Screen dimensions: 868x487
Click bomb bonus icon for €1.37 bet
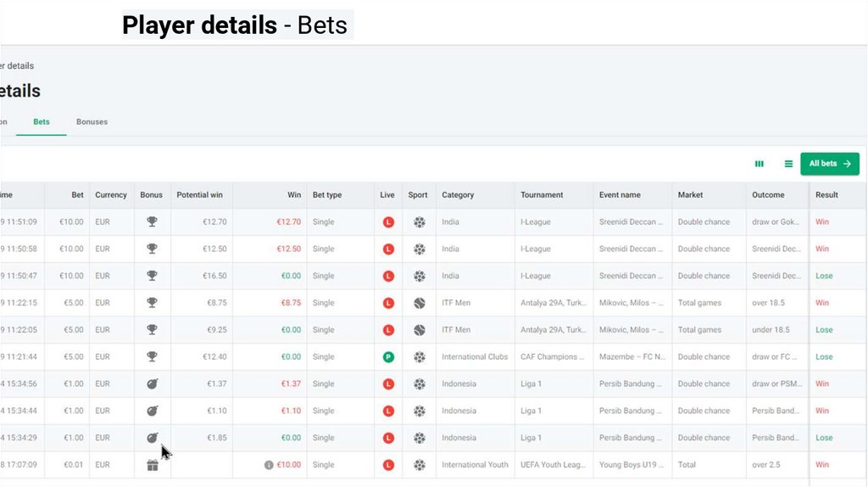click(x=152, y=384)
